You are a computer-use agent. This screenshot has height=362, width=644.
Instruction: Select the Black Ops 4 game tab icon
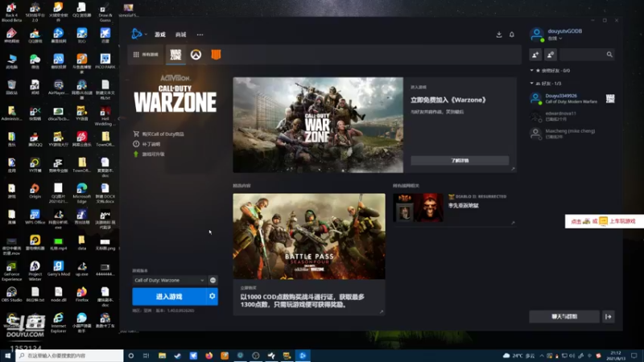[216, 55]
